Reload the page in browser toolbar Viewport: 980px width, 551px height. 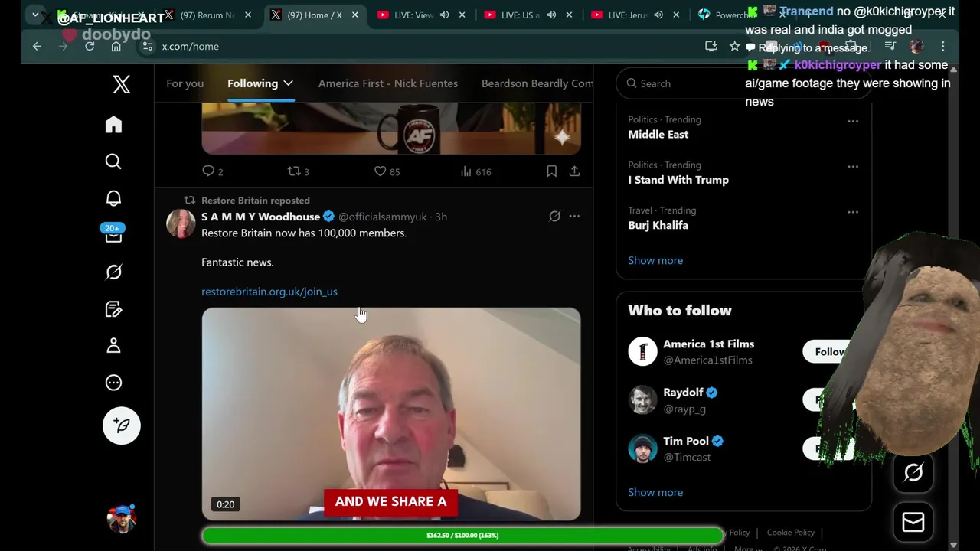[90, 46]
